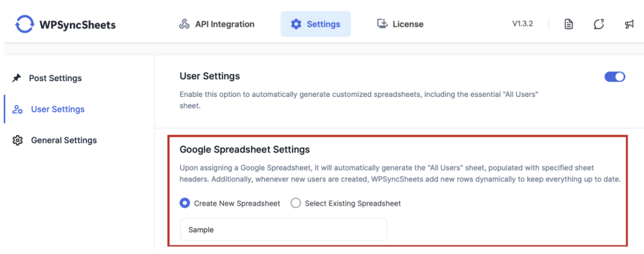The width and height of the screenshot is (644, 254).
Task: Click the documentation page icon
Action: coord(569,25)
